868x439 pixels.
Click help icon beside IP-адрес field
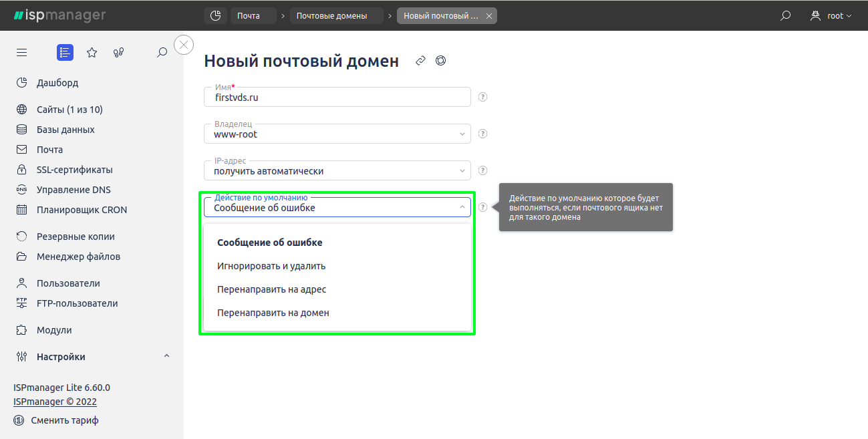[483, 170]
